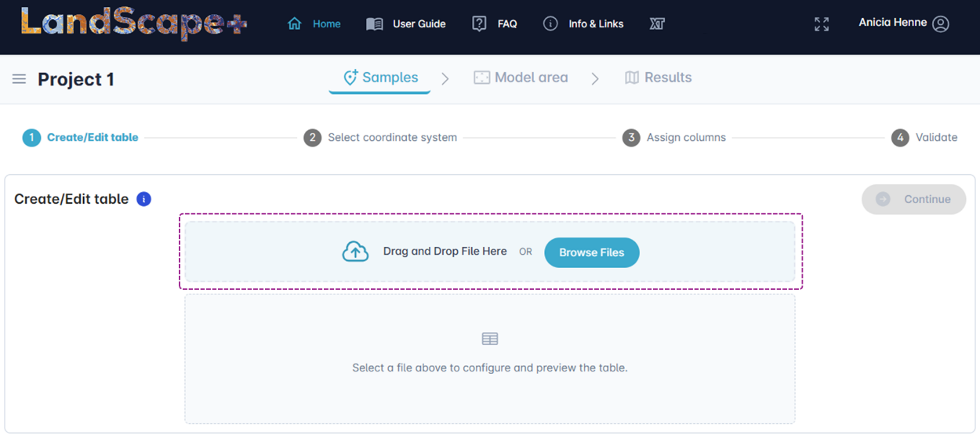The width and height of the screenshot is (980, 442).
Task: Switch to the Model area tab
Action: (521, 78)
